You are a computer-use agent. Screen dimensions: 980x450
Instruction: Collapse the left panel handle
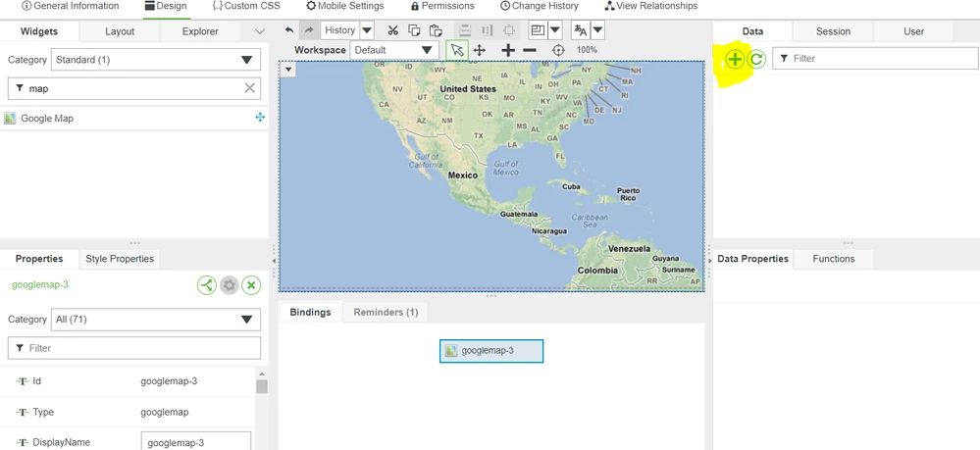tap(274, 260)
